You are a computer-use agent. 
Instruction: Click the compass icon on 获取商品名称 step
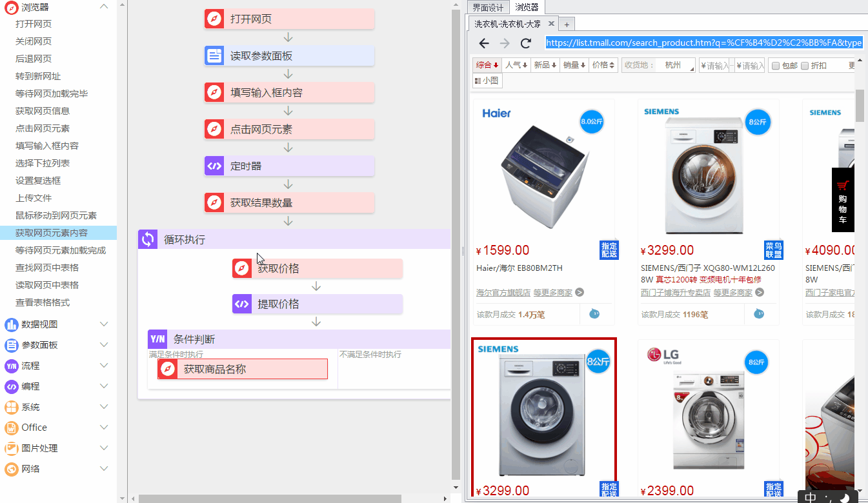click(x=168, y=369)
